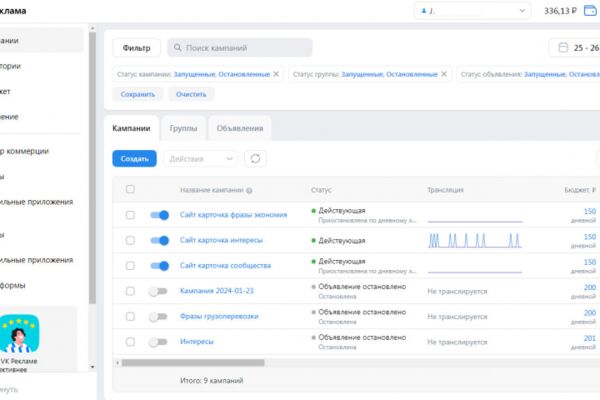Click the 336,13 ₽ balance amount
600x400 pixels.
(560, 11)
